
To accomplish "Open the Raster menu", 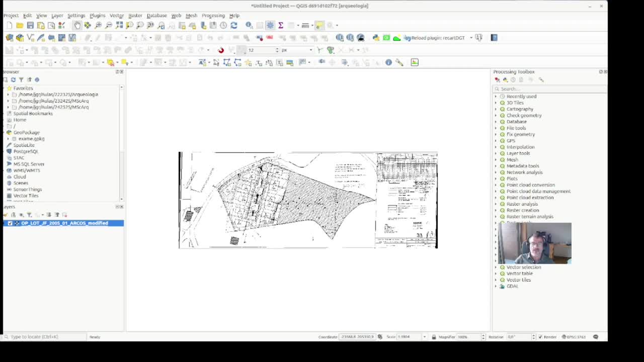I will point(135,16).
